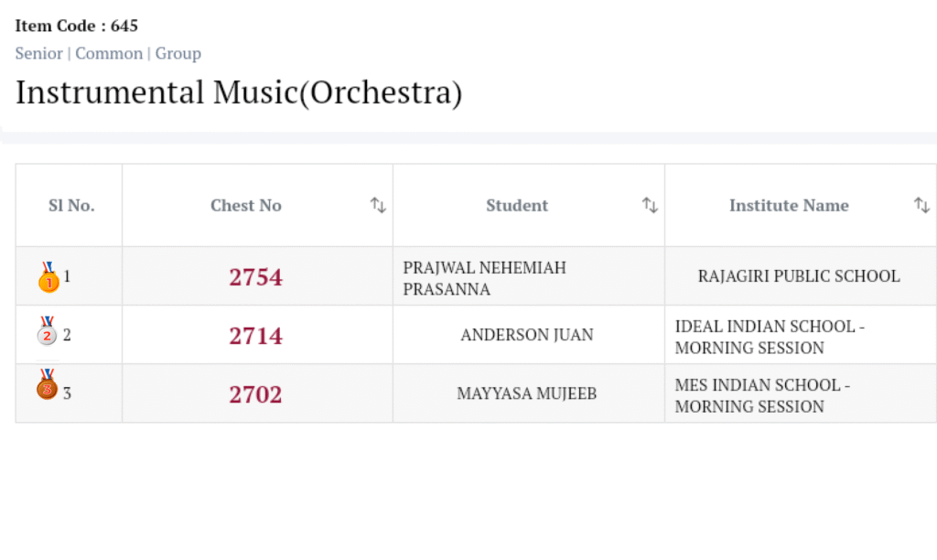Sort by Institute Name arrows icon
Screen dimensions: 937x560
(921, 205)
